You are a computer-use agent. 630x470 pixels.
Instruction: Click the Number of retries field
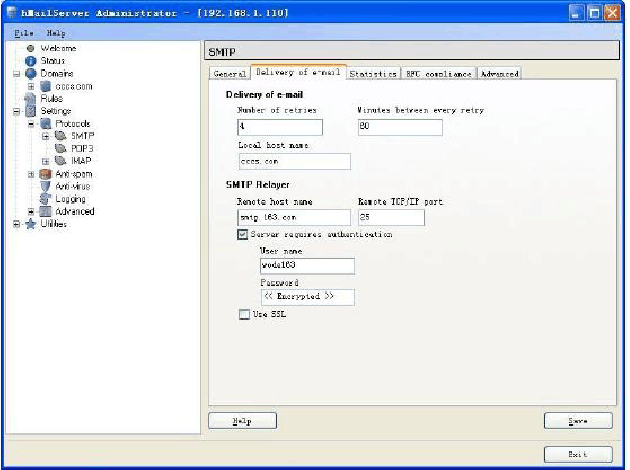279,127
